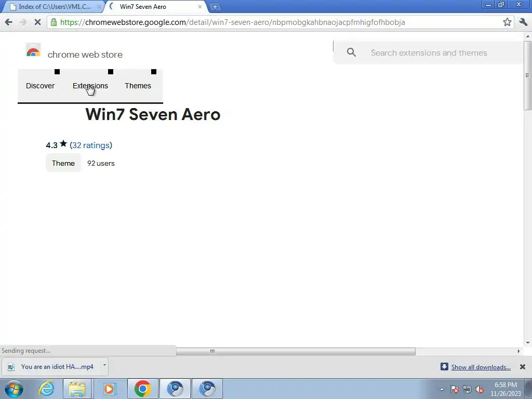This screenshot has width=532, height=399.
Task: Click the horizontal scrollbar thumb
Action: click(296, 352)
